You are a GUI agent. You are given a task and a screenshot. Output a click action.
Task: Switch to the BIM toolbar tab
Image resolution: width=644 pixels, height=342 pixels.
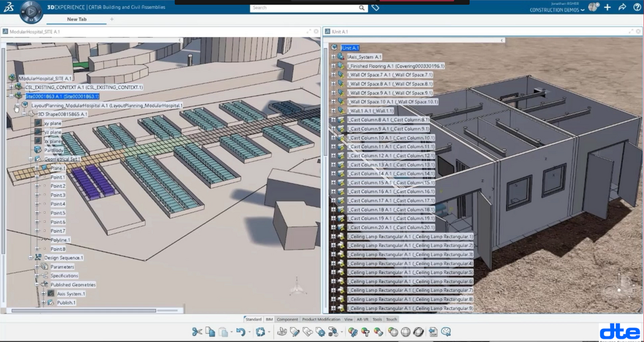[269, 319]
